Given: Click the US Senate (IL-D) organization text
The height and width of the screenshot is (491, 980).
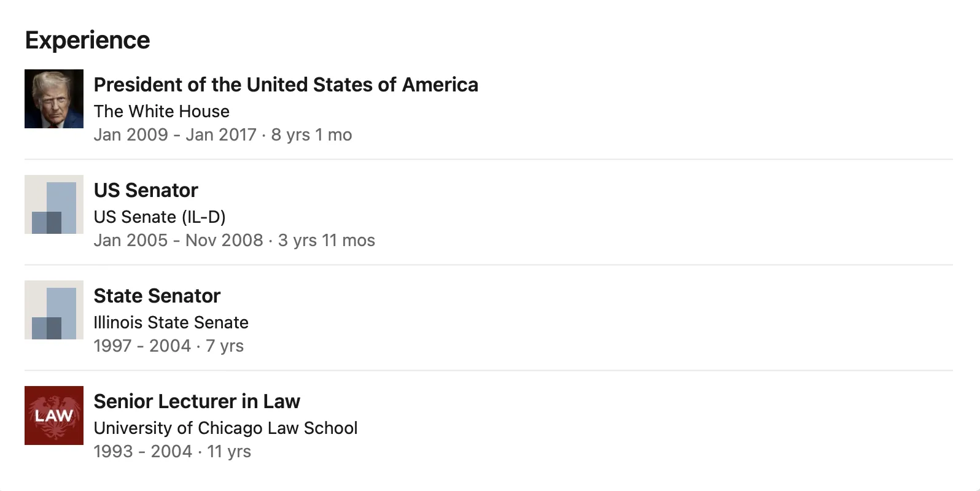Looking at the screenshot, I should tap(160, 217).
